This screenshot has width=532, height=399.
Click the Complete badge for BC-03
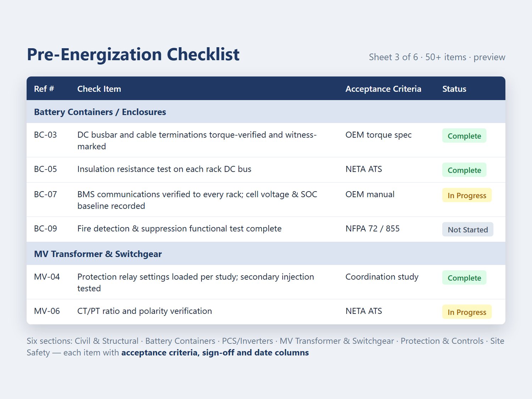click(x=464, y=136)
